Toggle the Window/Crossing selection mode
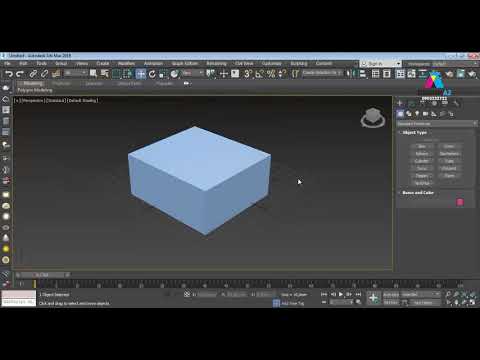This screenshot has height=360, width=480. click(x=128, y=74)
